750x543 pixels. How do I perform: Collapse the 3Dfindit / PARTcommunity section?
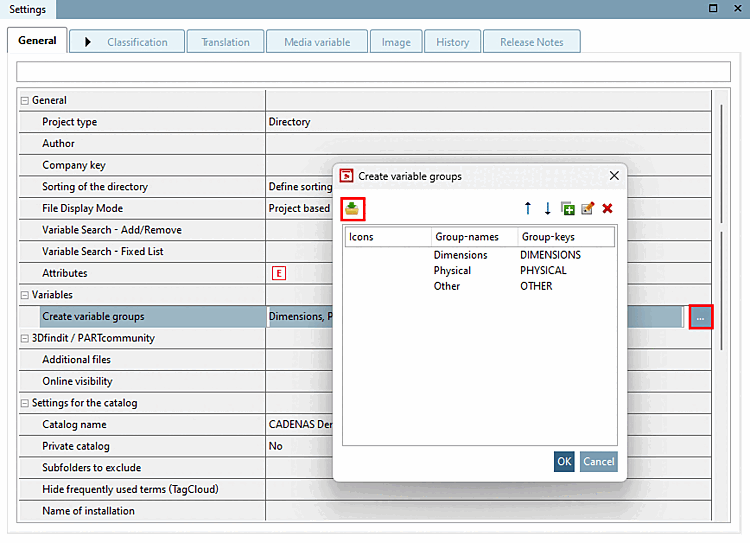pos(24,339)
